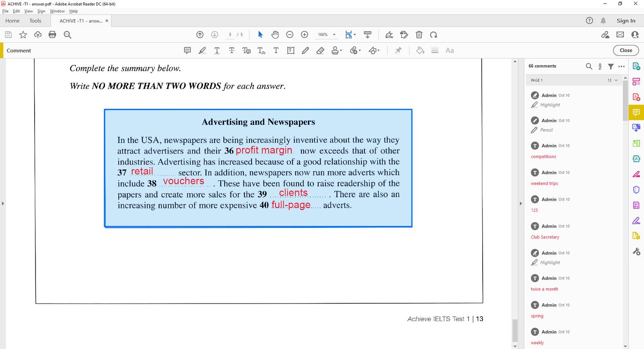Close the comment toolbar
This screenshot has width=644, height=349.
point(625,50)
